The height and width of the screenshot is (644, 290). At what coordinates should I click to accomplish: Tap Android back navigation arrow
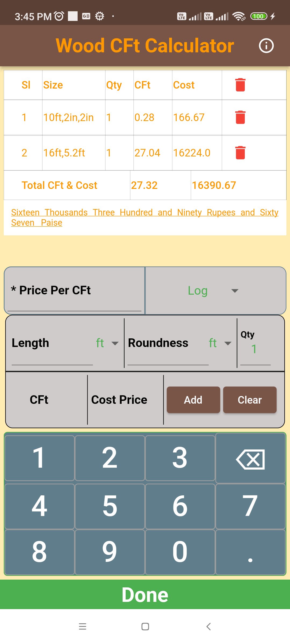pyautogui.click(x=208, y=626)
